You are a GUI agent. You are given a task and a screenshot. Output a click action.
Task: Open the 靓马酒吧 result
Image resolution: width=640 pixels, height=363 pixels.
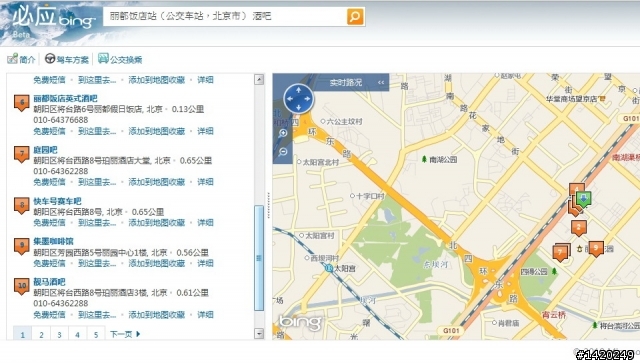[49, 282]
